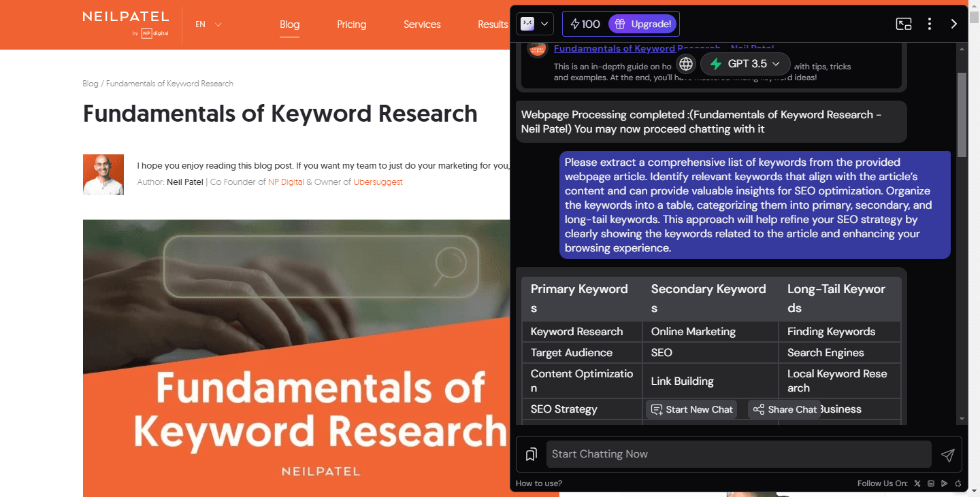
Task: Click Neil Patel's author photo
Action: pos(103,175)
